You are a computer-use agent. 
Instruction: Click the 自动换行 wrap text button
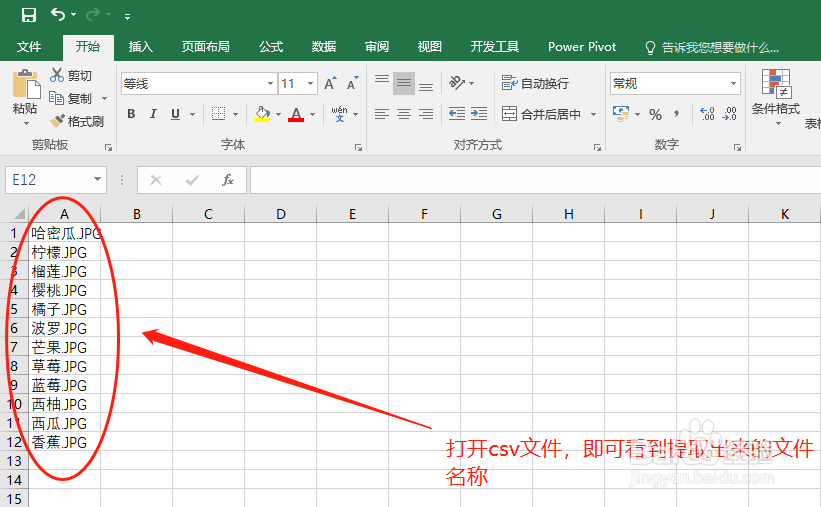[535, 83]
